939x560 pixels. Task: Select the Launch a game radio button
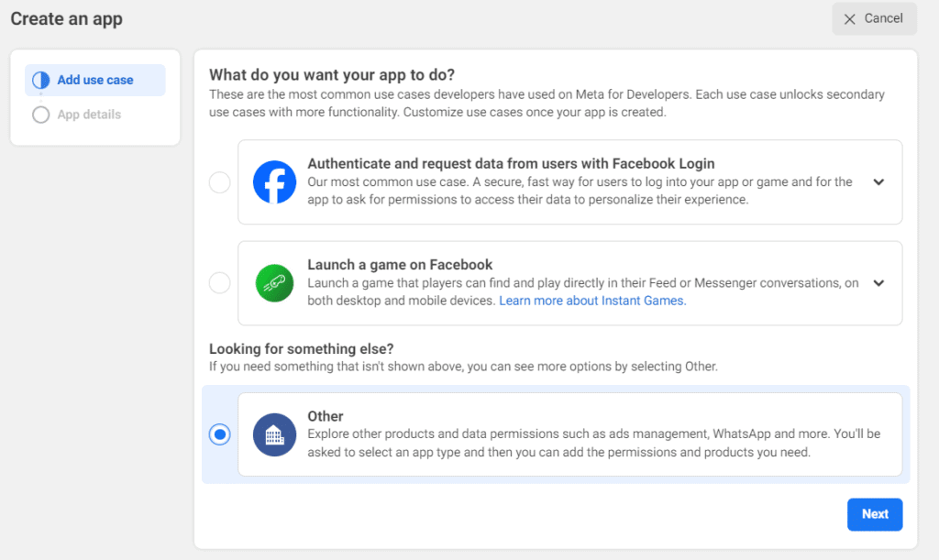click(x=220, y=283)
